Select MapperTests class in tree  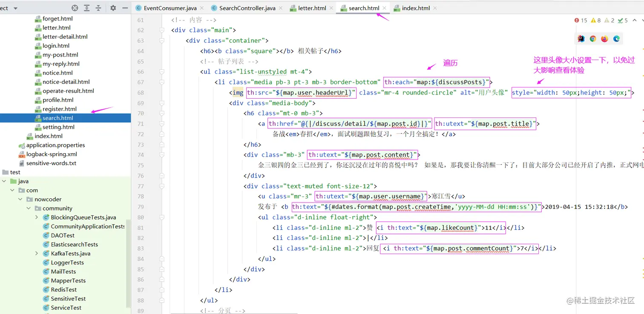pyautogui.click(x=68, y=281)
